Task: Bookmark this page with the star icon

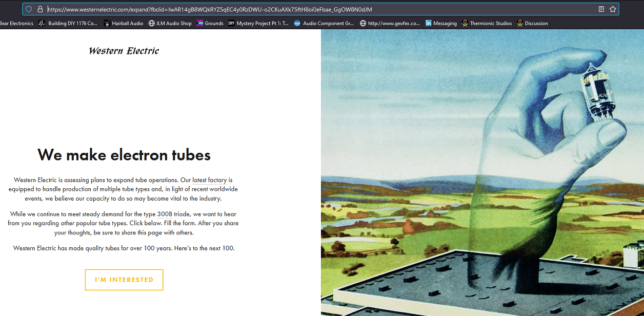Action: pos(613,9)
